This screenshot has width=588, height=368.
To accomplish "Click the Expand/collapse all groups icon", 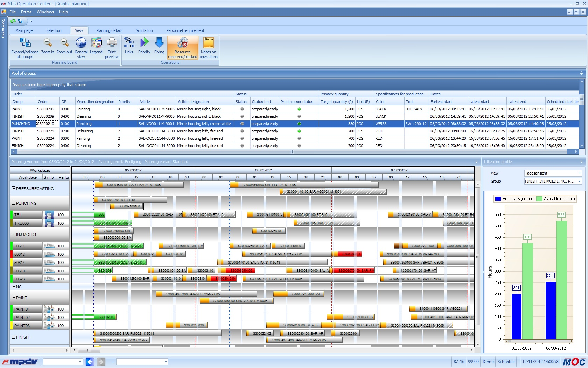I will (x=25, y=43).
